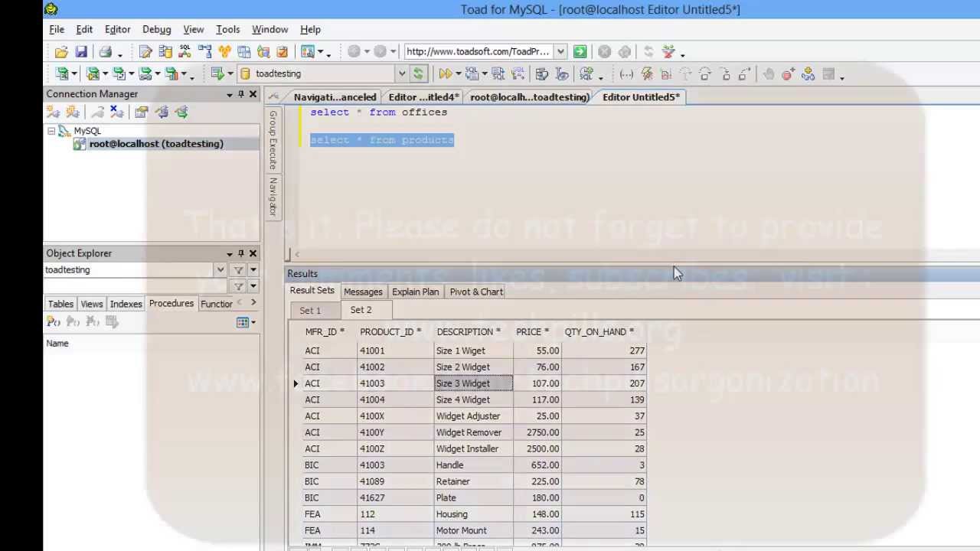Open the URL address dropdown arrow
The image size is (980, 551).
point(560,52)
